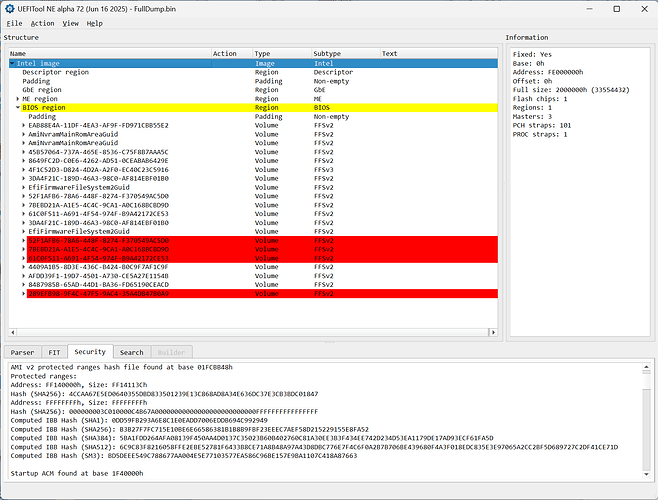Click the Text column header
Screen dimensions: 658x500
pyautogui.click(x=439, y=53)
